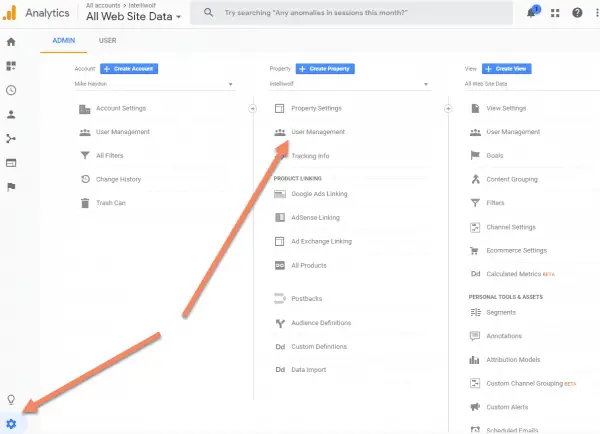
Task: Open the Home icon in sidebar
Action: coord(11,42)
